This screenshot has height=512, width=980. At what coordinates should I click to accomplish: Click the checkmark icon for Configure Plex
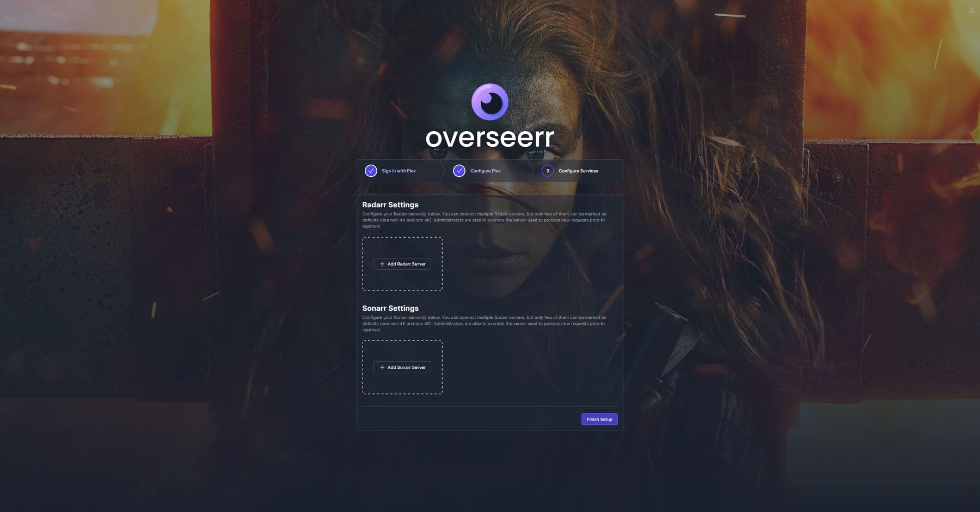[460, 171]
